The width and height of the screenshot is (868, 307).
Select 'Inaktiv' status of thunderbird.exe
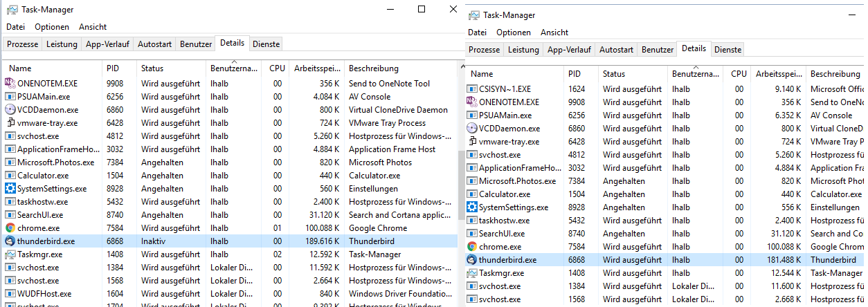154,241
